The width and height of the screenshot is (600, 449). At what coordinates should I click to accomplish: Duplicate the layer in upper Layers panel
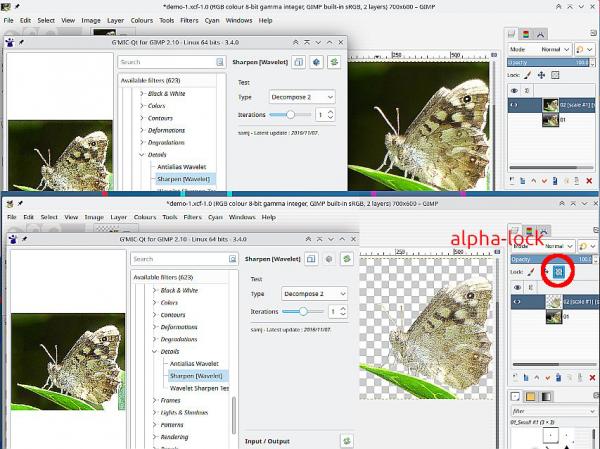click(555, 181)
